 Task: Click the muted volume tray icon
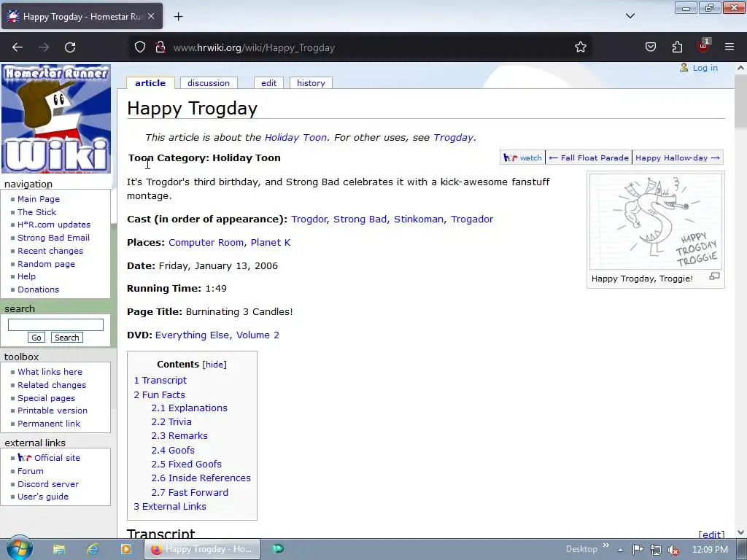pos(673,550)
